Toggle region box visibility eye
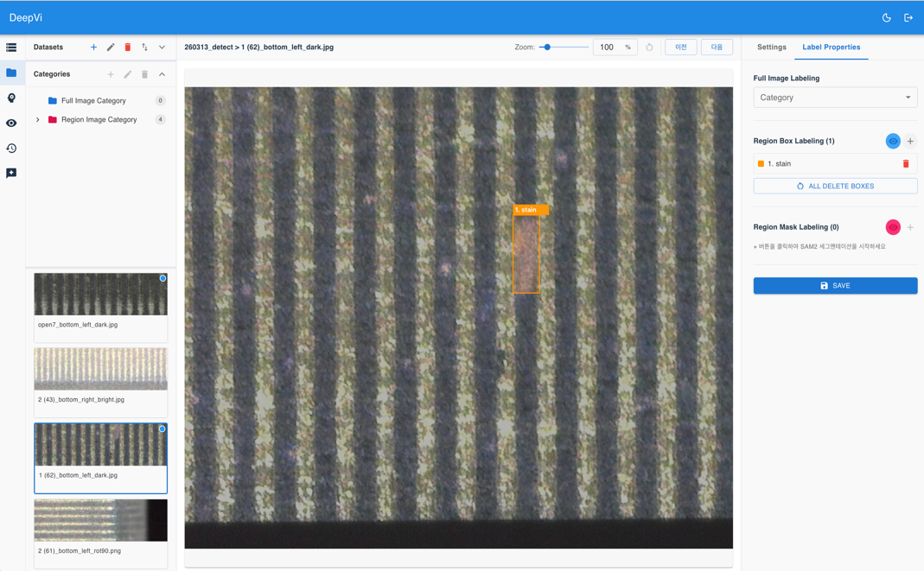 pyautogui.click(x=893, y=141)
